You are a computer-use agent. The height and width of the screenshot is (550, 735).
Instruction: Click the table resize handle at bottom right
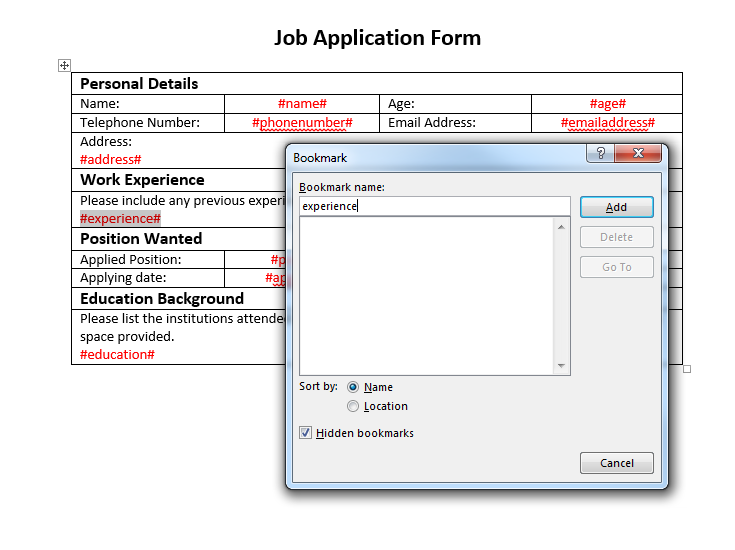[x=687, y=369]
